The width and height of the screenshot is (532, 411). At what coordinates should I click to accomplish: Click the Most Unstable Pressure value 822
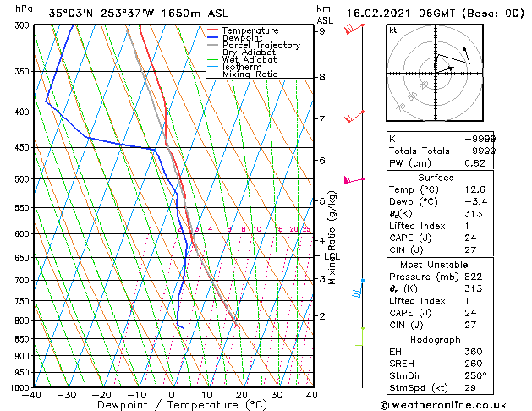pos(474,277)
